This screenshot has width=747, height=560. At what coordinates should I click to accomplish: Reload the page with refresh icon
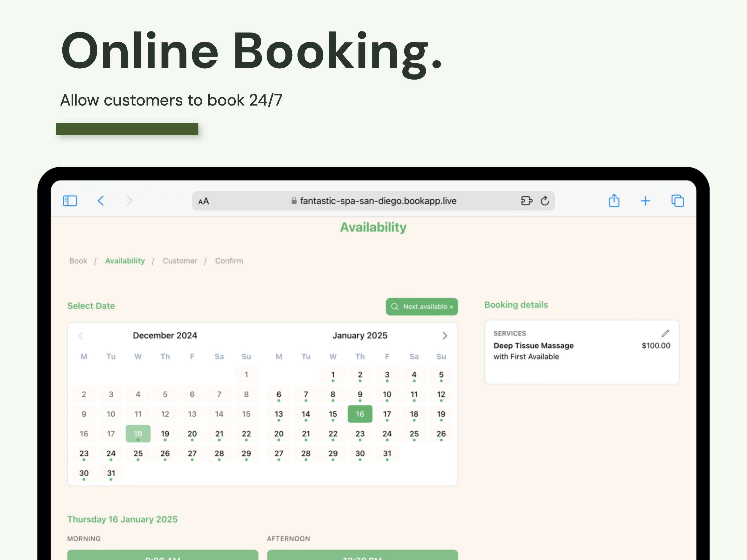(545, 201)
